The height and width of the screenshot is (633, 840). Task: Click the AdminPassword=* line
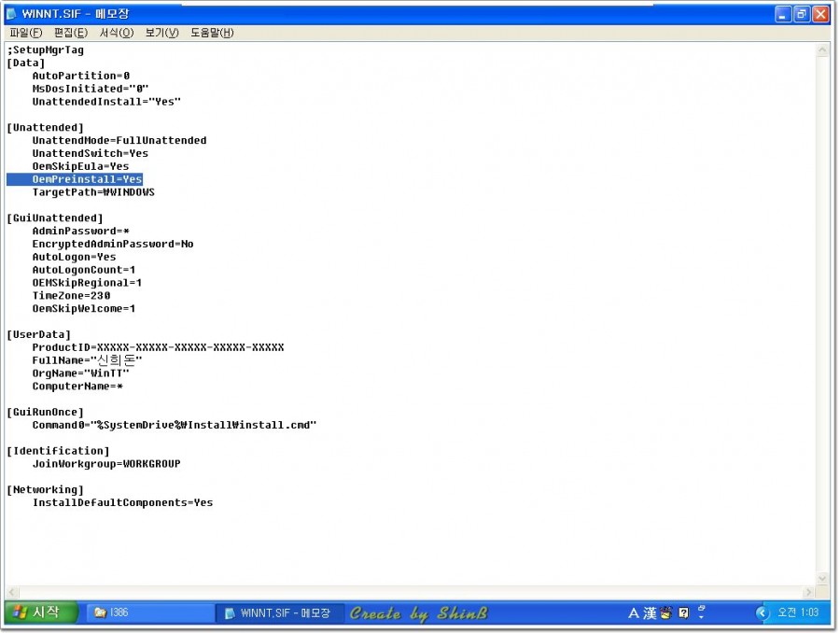80,231
